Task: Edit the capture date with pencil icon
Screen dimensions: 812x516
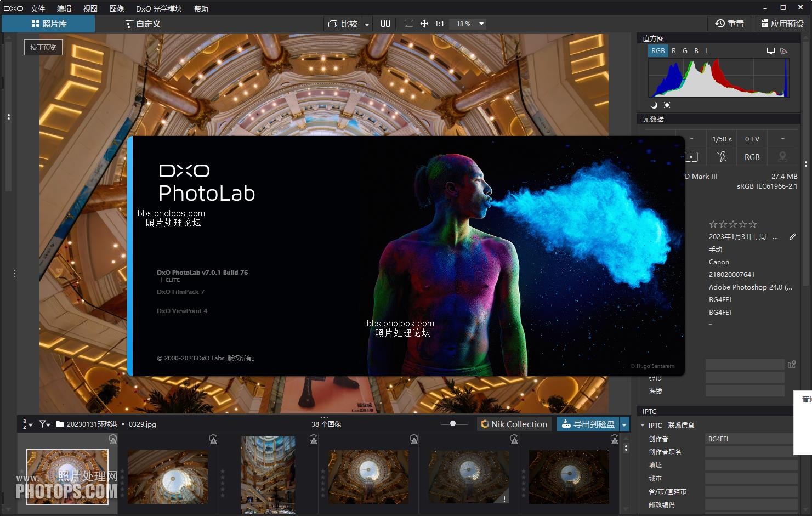Action: (x=792, y=236)
